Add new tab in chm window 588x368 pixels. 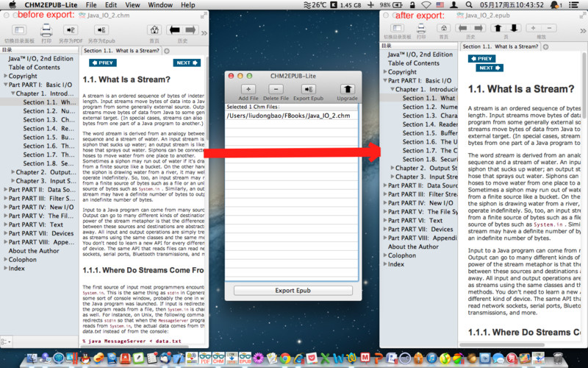tap(167, 51)
